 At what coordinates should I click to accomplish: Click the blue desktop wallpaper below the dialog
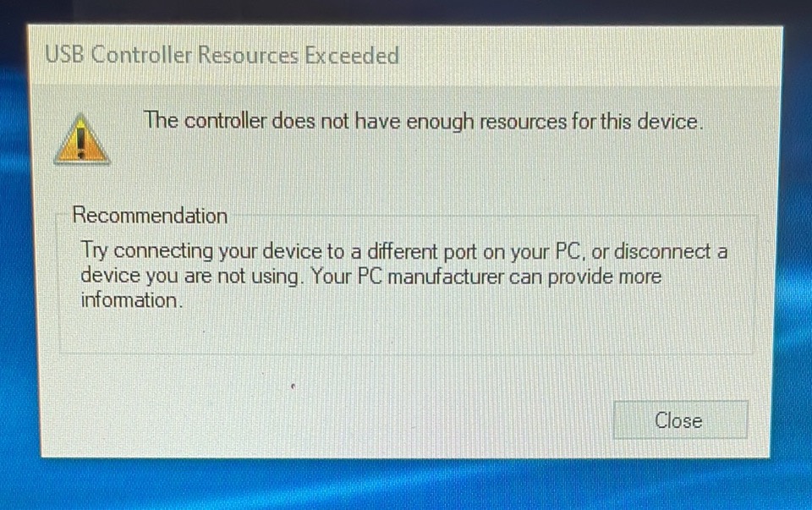pyautogui.click(x=404, y=485)
